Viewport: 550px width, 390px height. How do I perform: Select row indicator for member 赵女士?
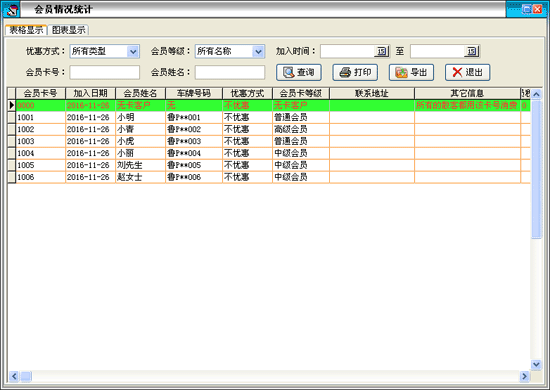(12, 177)
